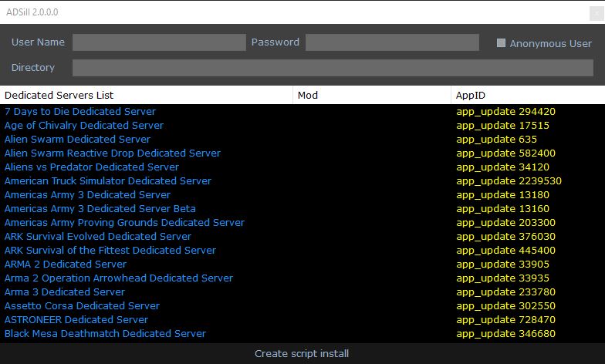The width and height of the screenshot is (605, 364).
Task: Click the AppID column header
Action: click(x=471, y=95)
